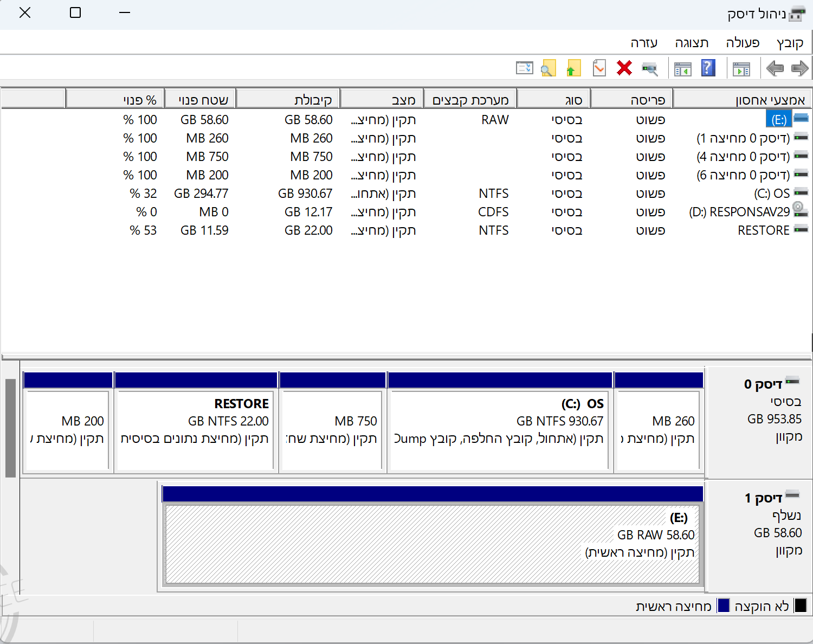
Task: Select the OS (C:) volume row name
Action: coord(772,194)
